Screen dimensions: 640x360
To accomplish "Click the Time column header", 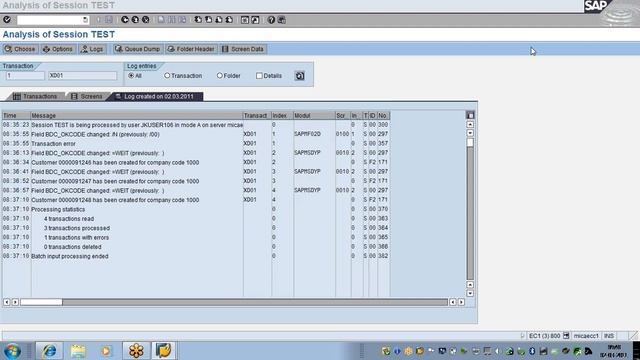I will [x=16, y=116].
